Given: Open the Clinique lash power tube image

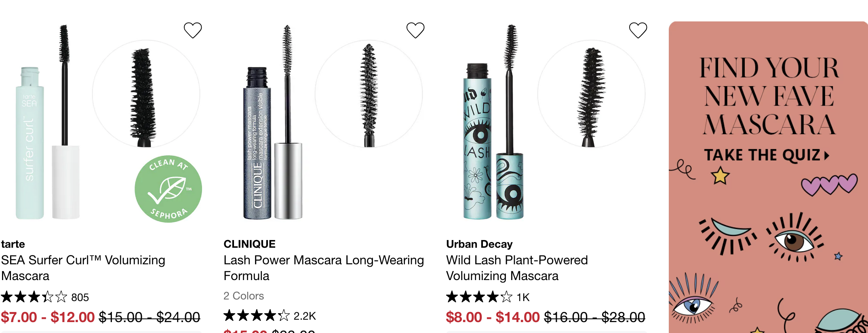Looking at the screenshot, I should [x=273, y=122].
